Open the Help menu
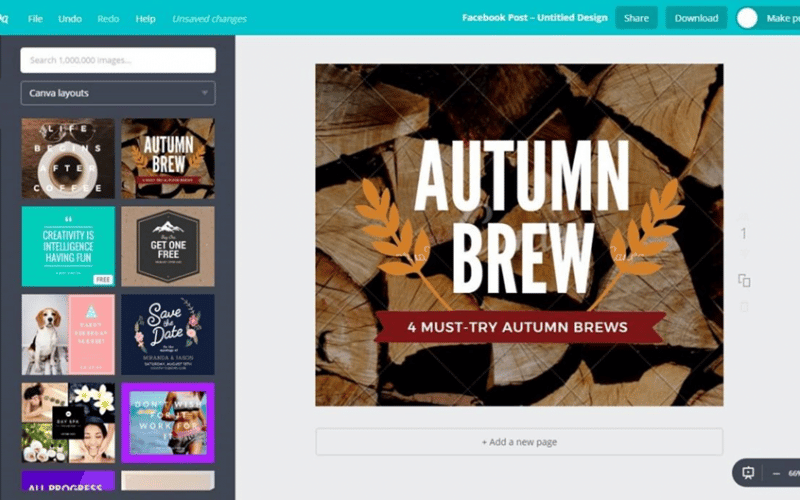Viewport: 800px width, 500px height. (x=145, y=19)
